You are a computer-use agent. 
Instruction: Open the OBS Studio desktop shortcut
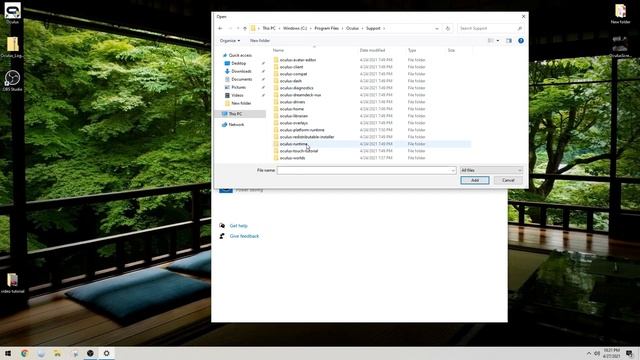[x=12, y=80]
